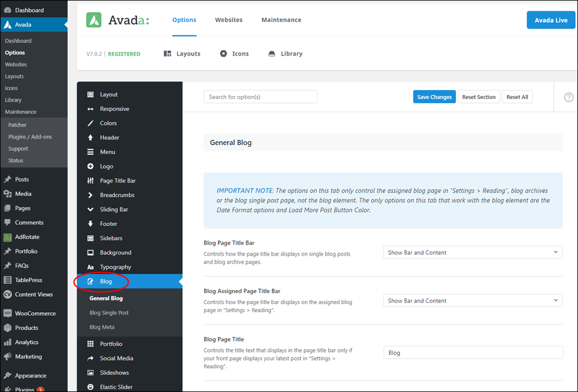Click the Library tray icon
This screenshot has height=392, width=578.
[272, 54]
